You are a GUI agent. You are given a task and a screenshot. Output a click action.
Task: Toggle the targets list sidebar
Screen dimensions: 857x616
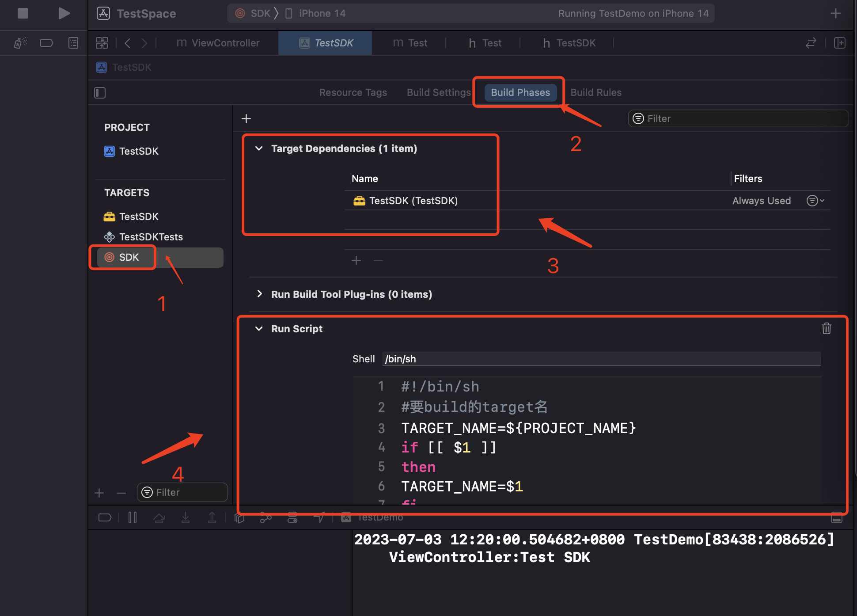point(100,93)
